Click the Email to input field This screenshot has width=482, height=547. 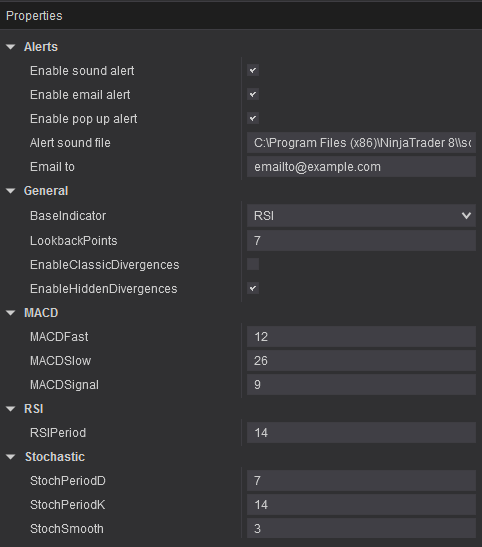click(x=361, y=167)
